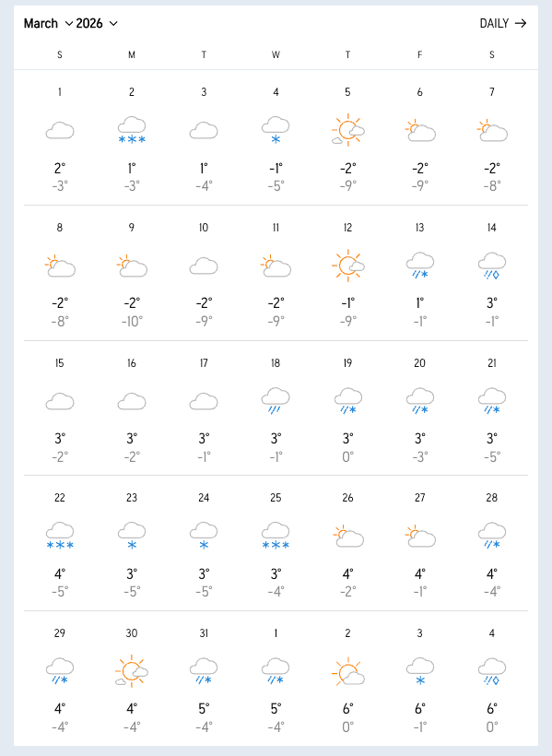Click the cloudy icon on March 10
Screen dimensions: 552x756
click(x=203, y=265)
